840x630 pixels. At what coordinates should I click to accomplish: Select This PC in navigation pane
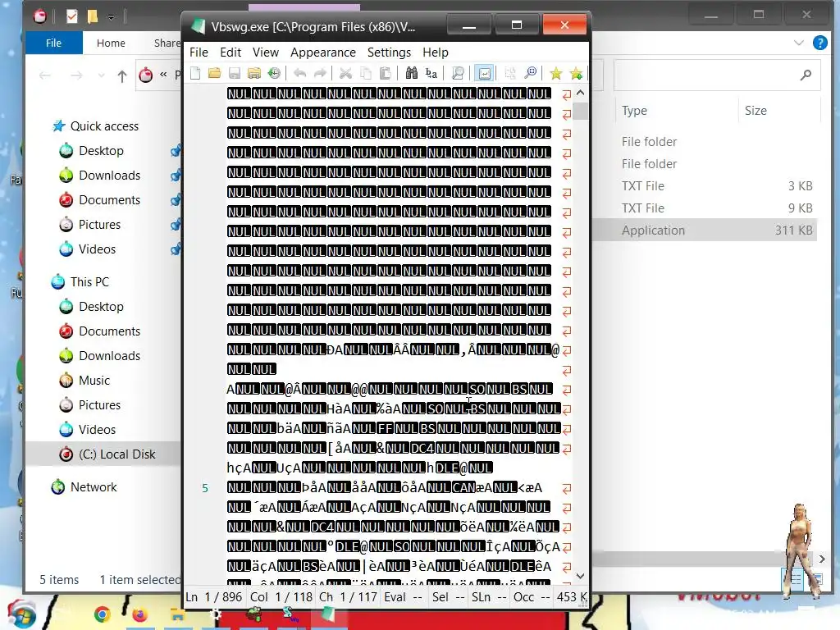click(x=89, y=282)
